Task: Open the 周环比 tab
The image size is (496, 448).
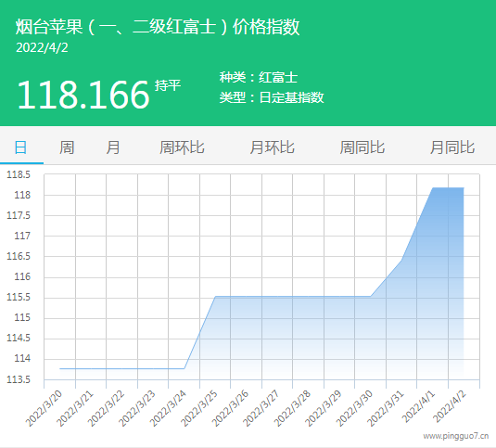Action: point(182,147)
